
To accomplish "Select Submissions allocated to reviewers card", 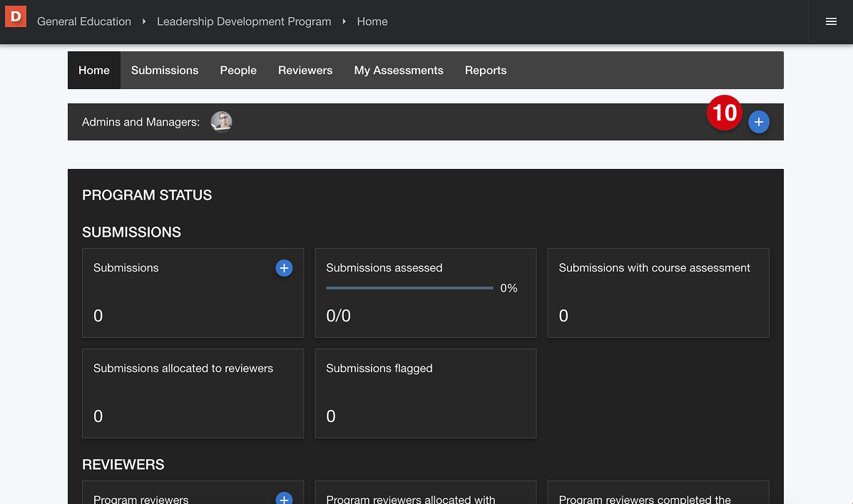I will click(193, 394).
